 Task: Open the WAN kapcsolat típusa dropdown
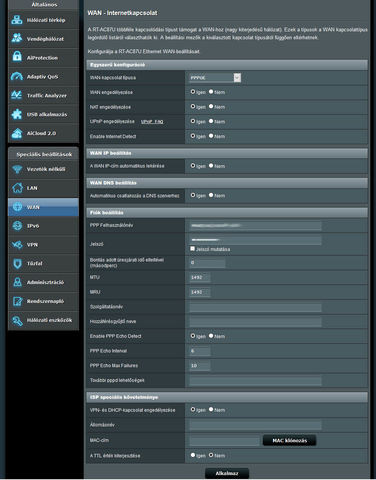click(215, 78)
